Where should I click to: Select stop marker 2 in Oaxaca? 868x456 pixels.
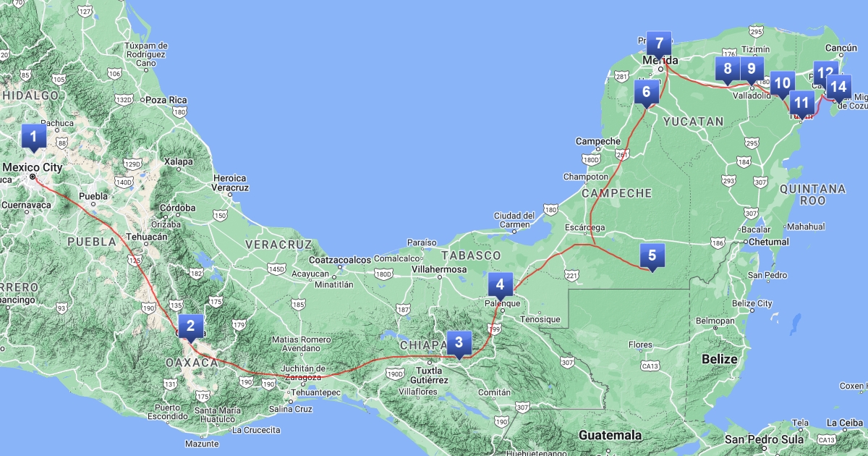pyautogui.click(x=190, y=326)
